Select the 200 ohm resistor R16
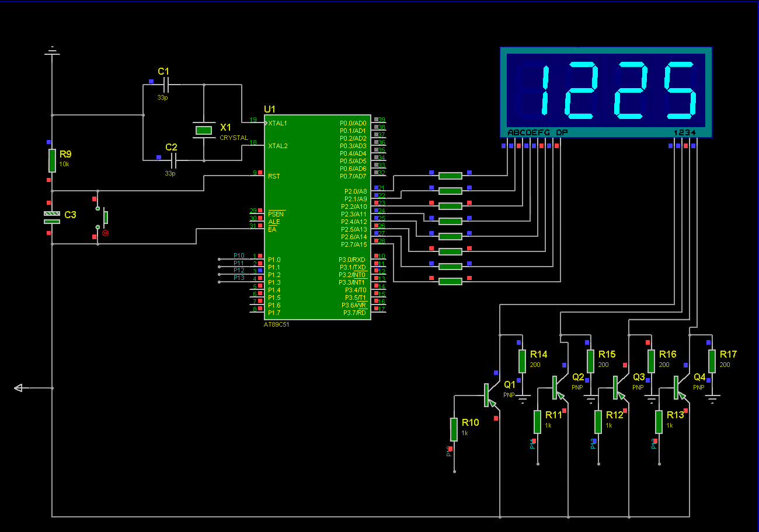 [652, 361]
